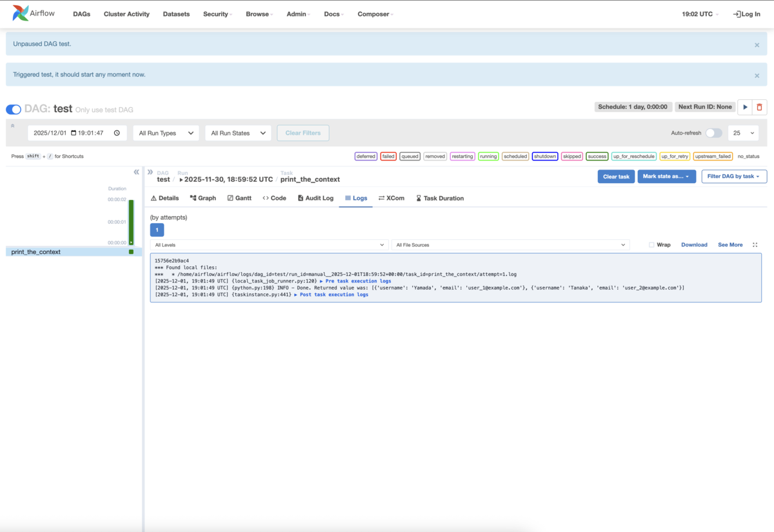Open the date picker clock icon
Viewport: 774px width, 532px height.
[117, 133]
